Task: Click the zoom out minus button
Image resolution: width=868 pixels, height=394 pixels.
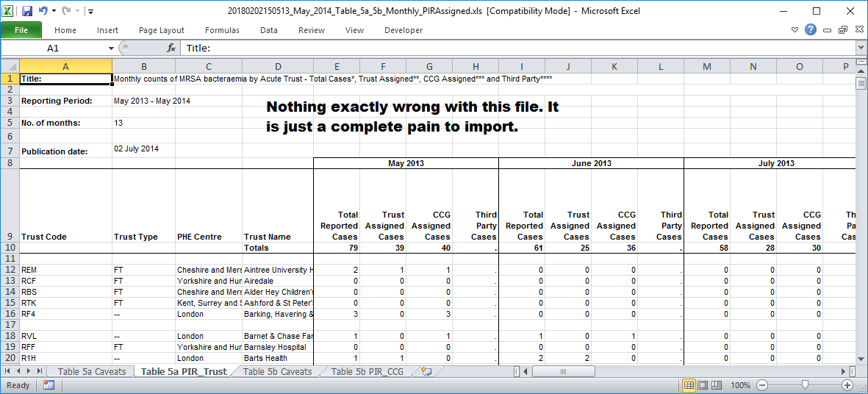Action: click(x=762, y=385)
